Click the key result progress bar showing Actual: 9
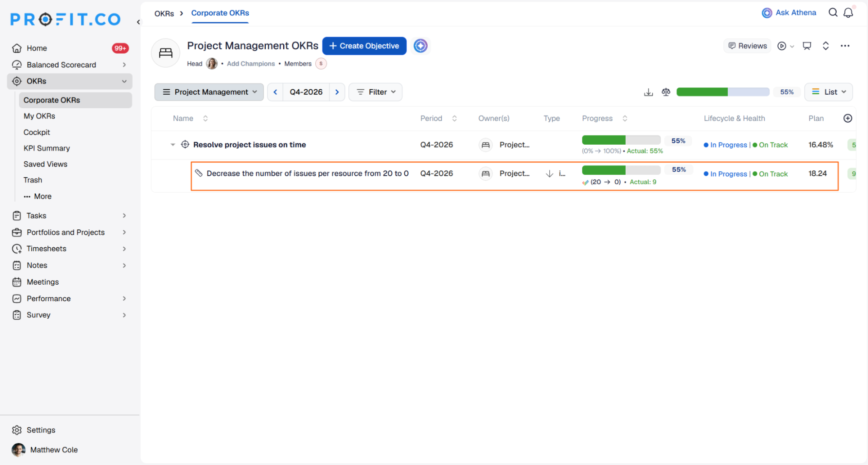Screen dimensions: 868x465 click(621, 170)
